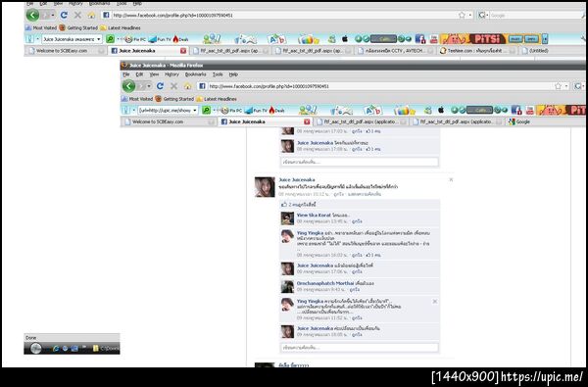The image size is (588, 387).
Task: Star-bookmark the page in front Firefox window
Action: pyautogui.click(x=558, y=86)
